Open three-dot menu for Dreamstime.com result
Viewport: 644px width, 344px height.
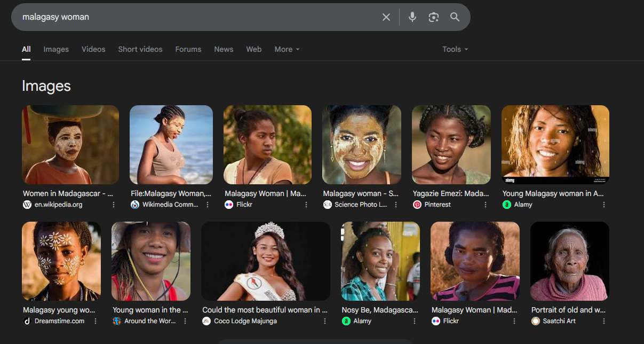96,321
